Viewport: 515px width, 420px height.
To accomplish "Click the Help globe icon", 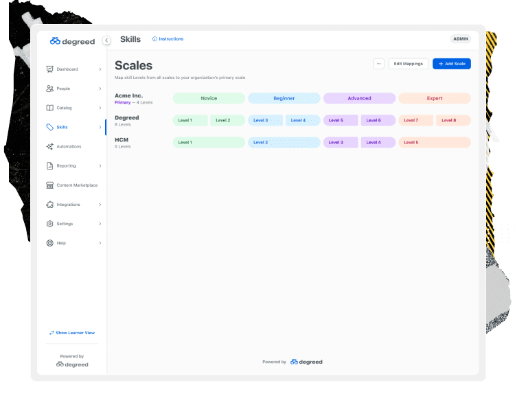I will coord(50,243).
